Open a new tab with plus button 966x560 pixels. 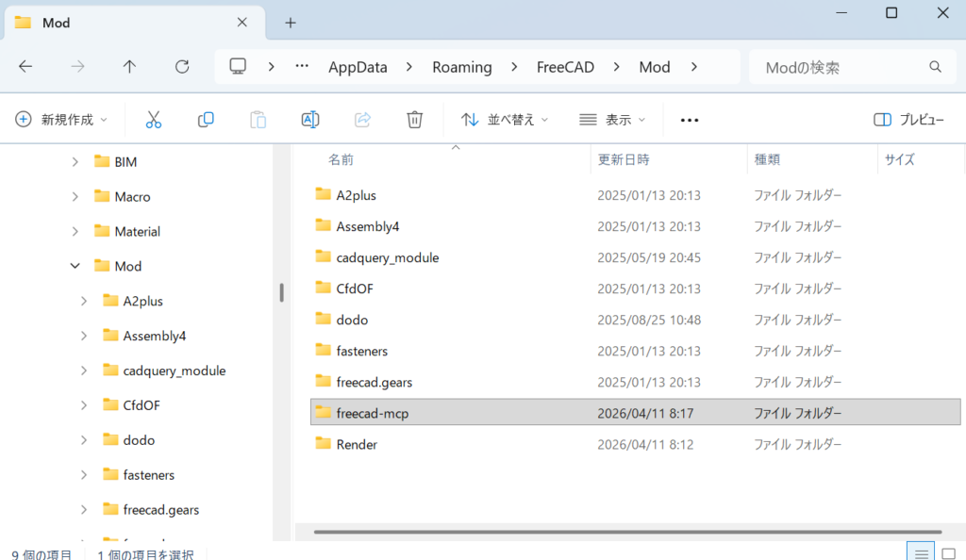pos(291,23)
